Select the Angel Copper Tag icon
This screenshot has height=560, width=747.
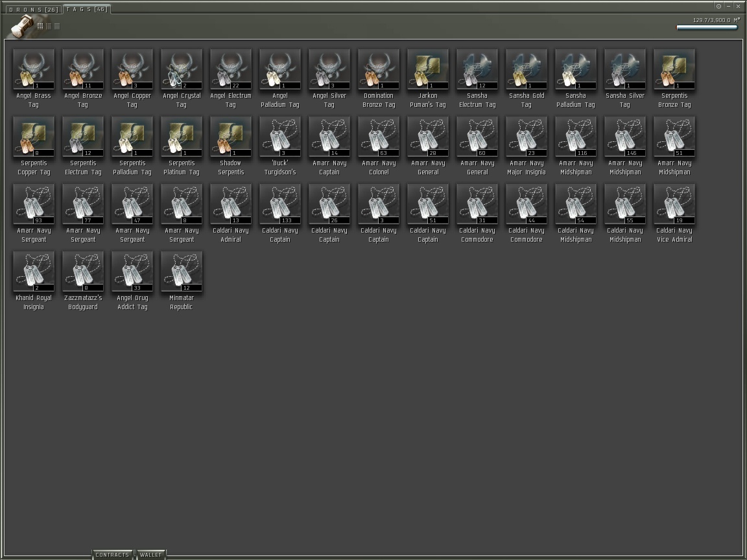pyautogui.click(x=132, y=69)
